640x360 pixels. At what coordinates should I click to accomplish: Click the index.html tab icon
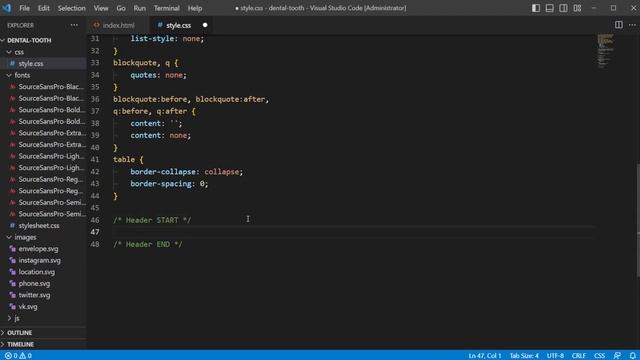point(96,25)
